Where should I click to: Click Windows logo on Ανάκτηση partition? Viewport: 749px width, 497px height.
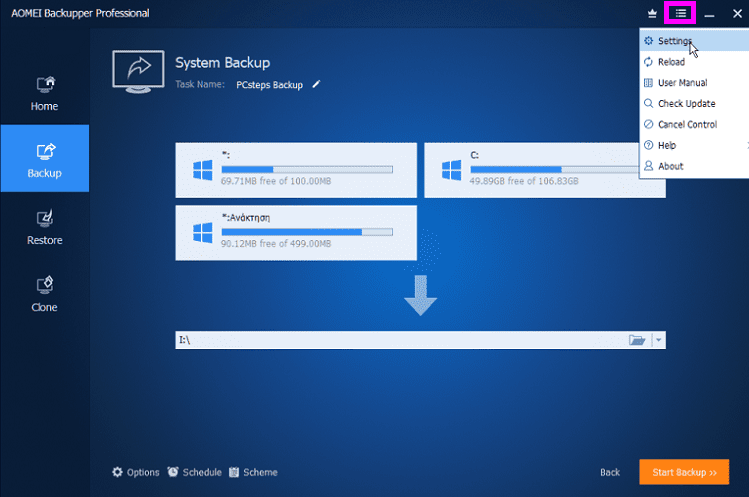click(x=203, y=233)
